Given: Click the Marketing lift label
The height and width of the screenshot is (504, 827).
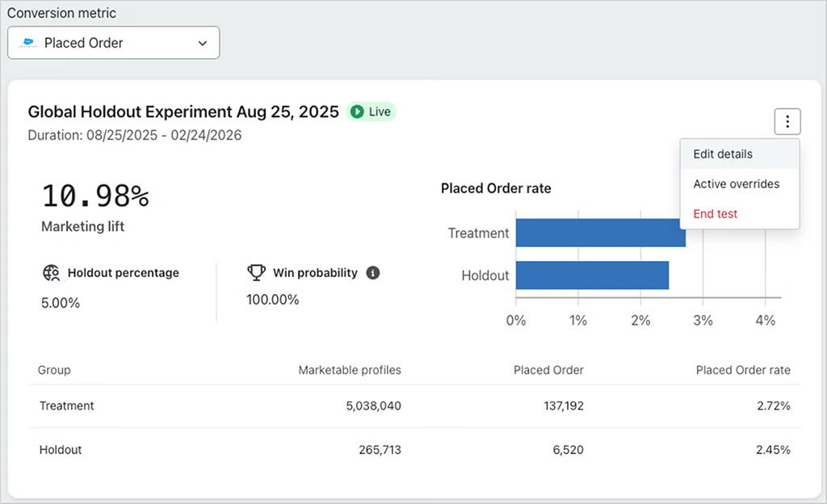Looking at the screenshot, I should (83, 227).
